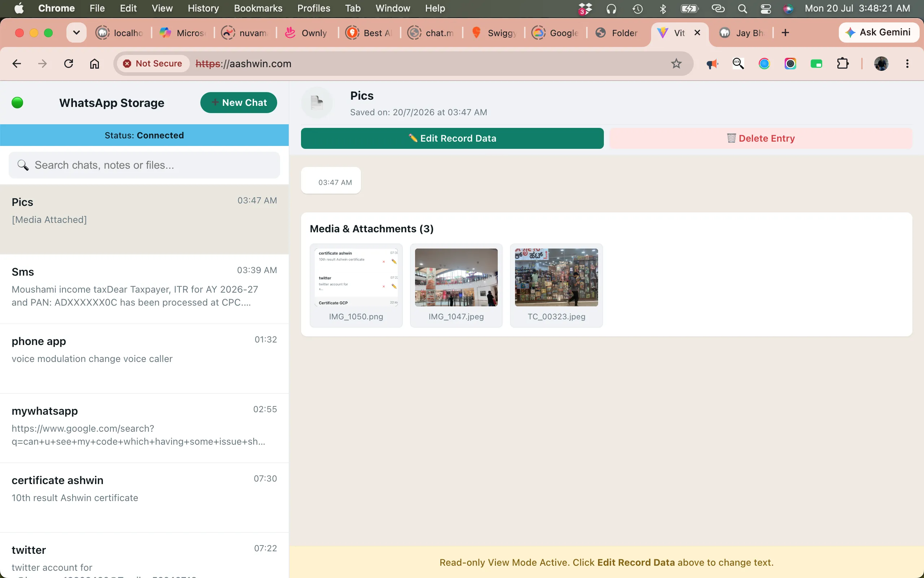Focus the Search chats, notes or files field
This screenshot has height=578, width=924.
(x=144, y=165)
